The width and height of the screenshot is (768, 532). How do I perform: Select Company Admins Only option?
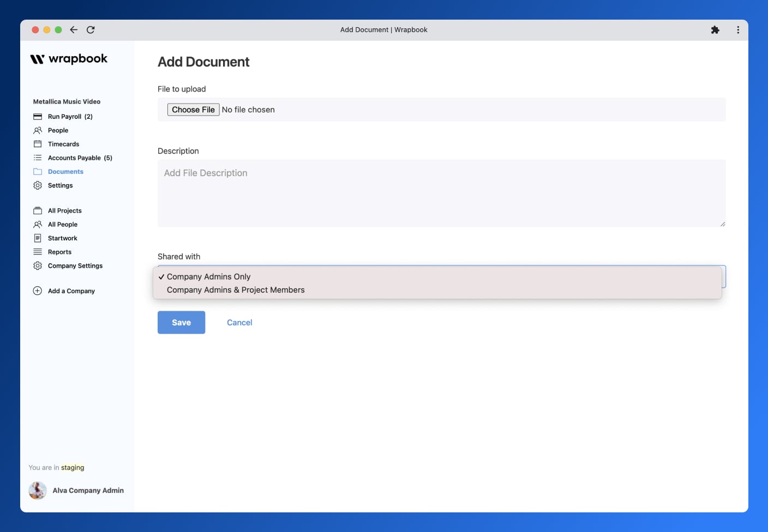point(208,276)
